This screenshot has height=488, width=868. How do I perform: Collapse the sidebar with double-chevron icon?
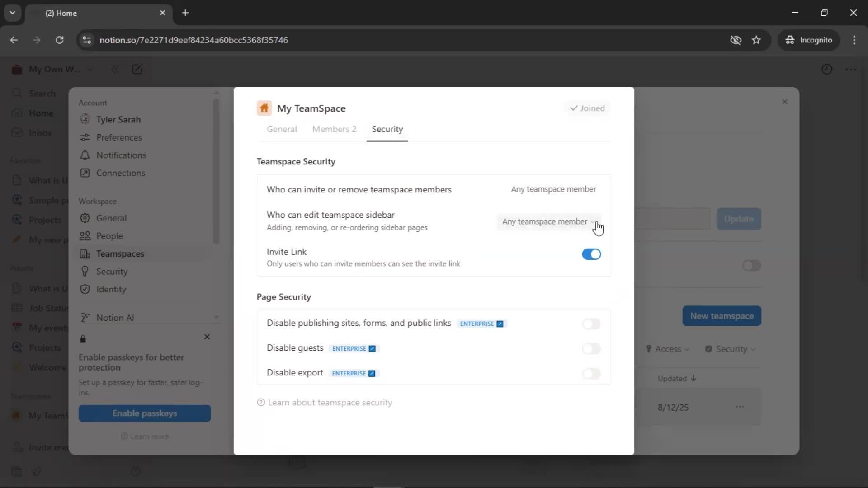pos(115,70)
